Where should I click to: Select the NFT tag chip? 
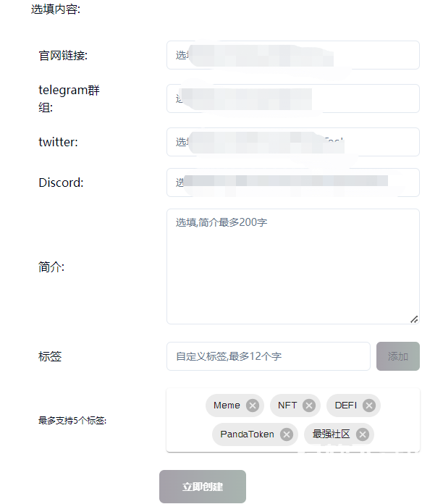287,406
